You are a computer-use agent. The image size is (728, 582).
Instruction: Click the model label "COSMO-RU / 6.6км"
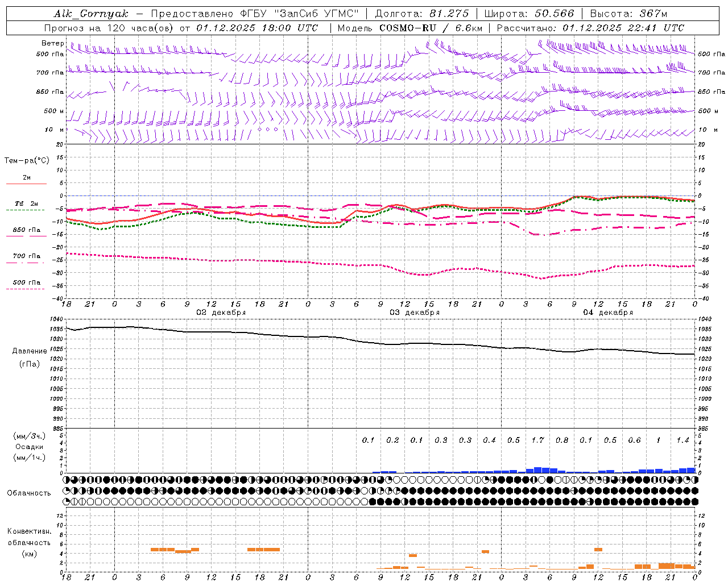pos(431,28)
